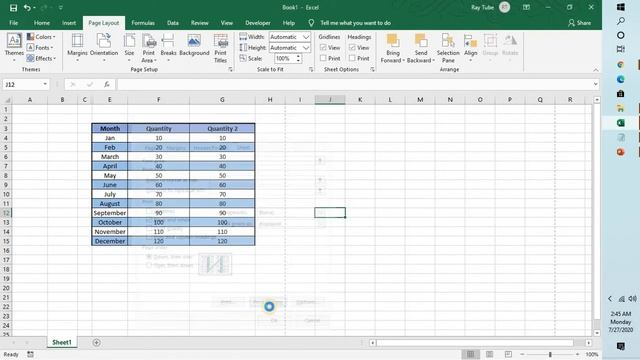Open Windows Start menu

point(621,7)
